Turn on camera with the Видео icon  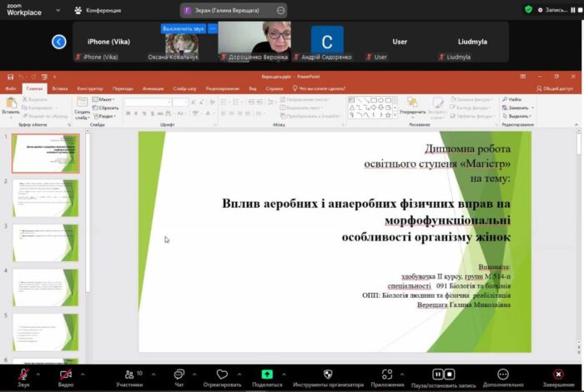coord(65,374)
